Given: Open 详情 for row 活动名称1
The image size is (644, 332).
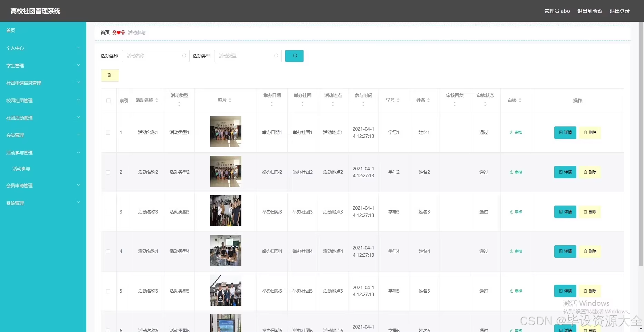Looking at the screenshot, I should pos(565,133).
